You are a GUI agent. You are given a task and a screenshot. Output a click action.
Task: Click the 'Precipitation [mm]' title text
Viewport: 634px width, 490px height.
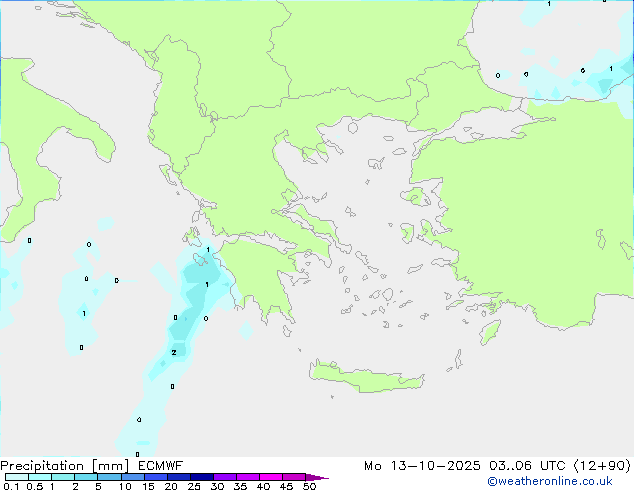pyautogui.click(x=64, y=466)
